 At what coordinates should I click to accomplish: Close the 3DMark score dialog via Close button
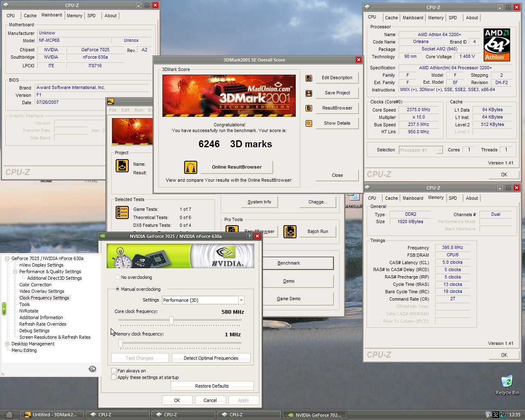pos(337,175)
